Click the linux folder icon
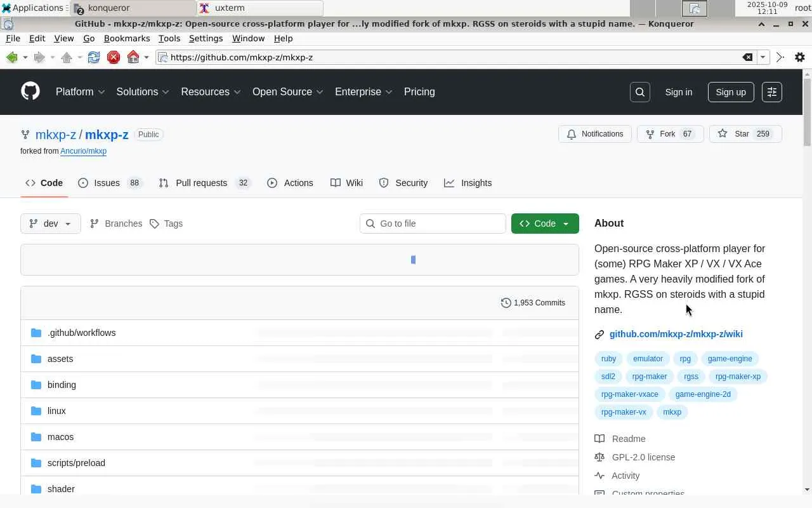The width and height of the screenshot is (812, 508). tap(36, 411)
